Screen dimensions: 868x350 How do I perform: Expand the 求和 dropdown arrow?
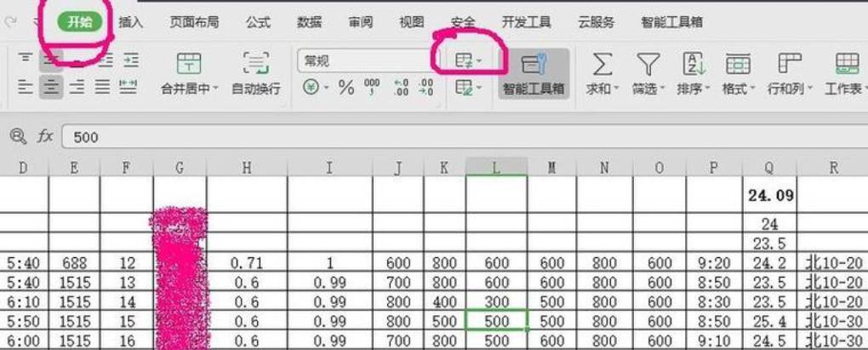pyautogui.click(x=616, y=89)
